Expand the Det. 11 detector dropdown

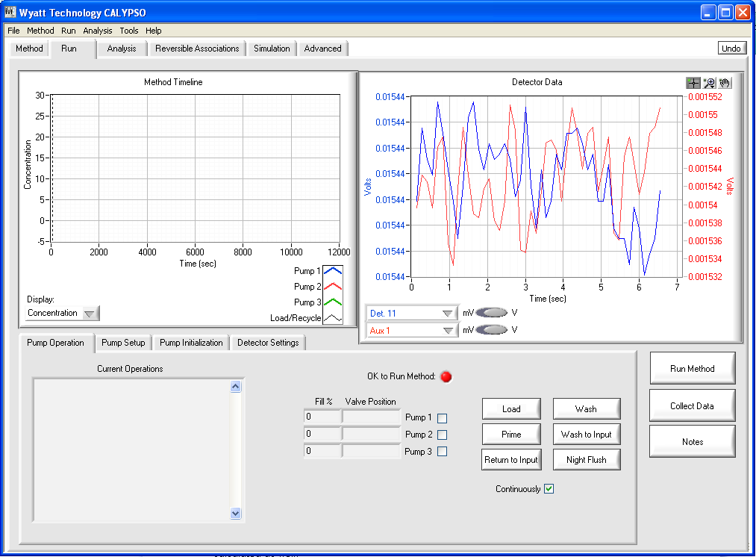pyautogui.click(x=447, y=314)
